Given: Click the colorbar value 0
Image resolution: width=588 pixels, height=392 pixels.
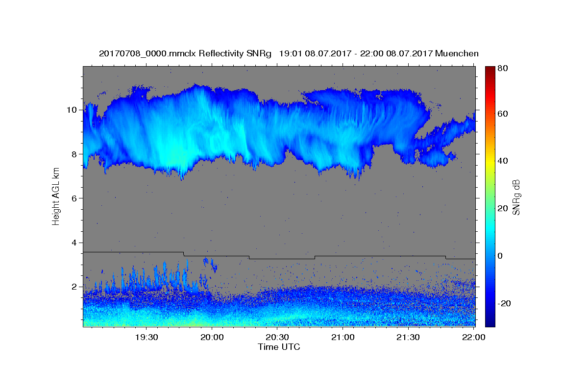Looking at the screenshot, I should coord(500,256).
